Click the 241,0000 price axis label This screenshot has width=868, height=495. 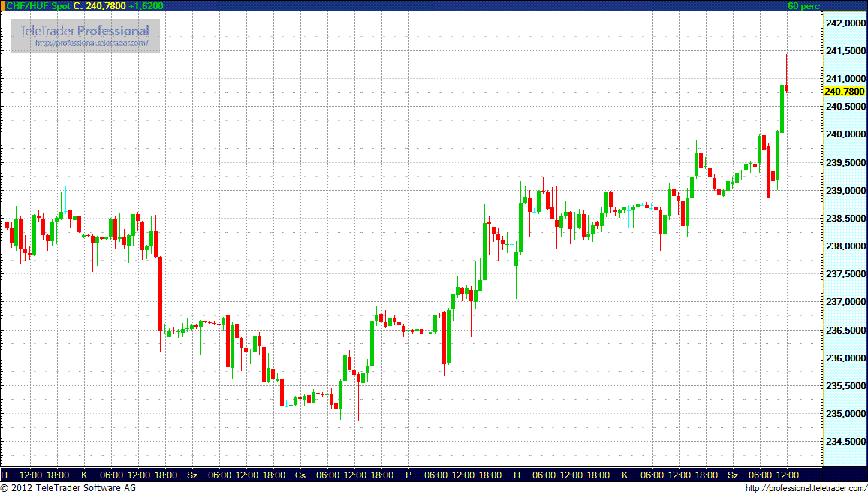[x=845, y=79]
